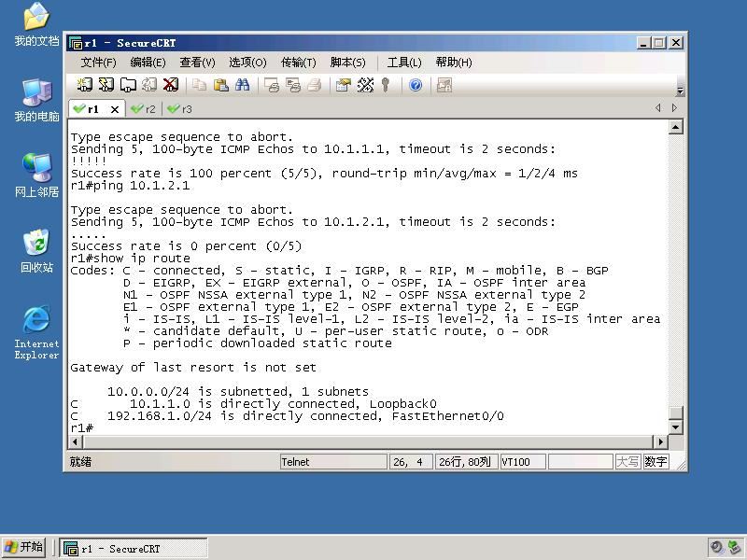The image size is (747, 560).
Task: Open the 查看(V) menu
Action: click(197, 63)
